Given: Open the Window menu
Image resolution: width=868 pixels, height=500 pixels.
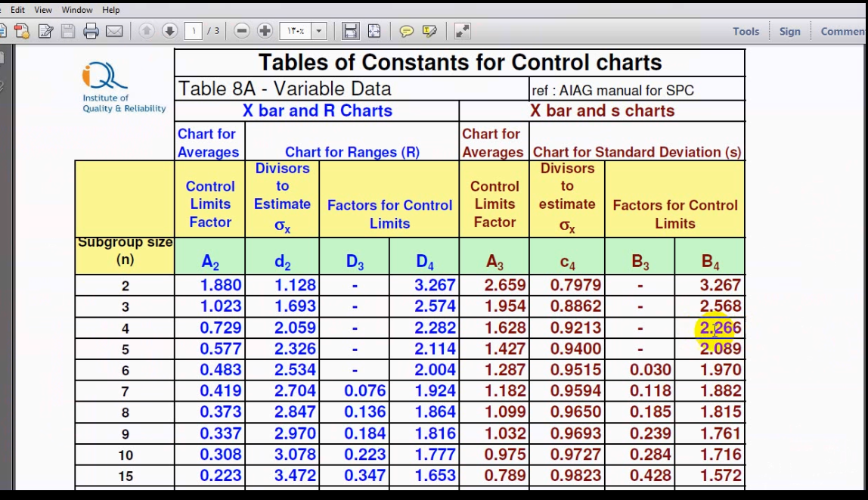Looking at the screenshot, I should tap(77, 10).
